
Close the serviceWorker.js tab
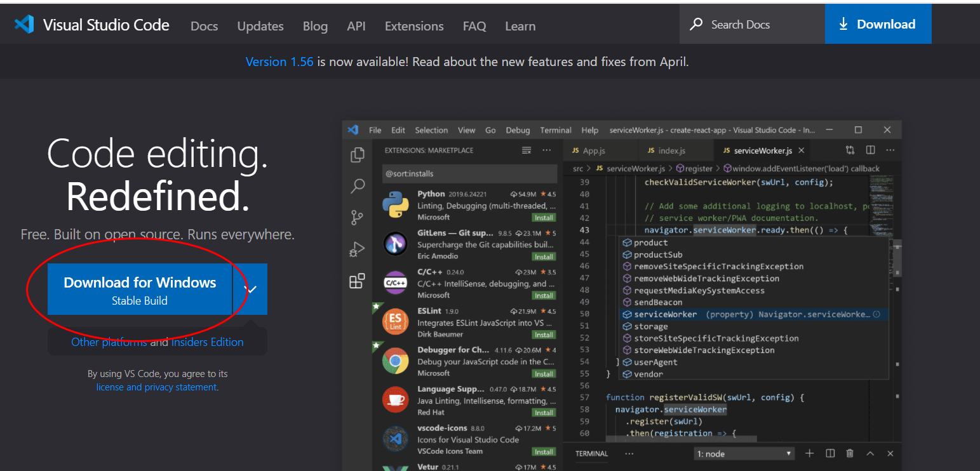[802, 150]
